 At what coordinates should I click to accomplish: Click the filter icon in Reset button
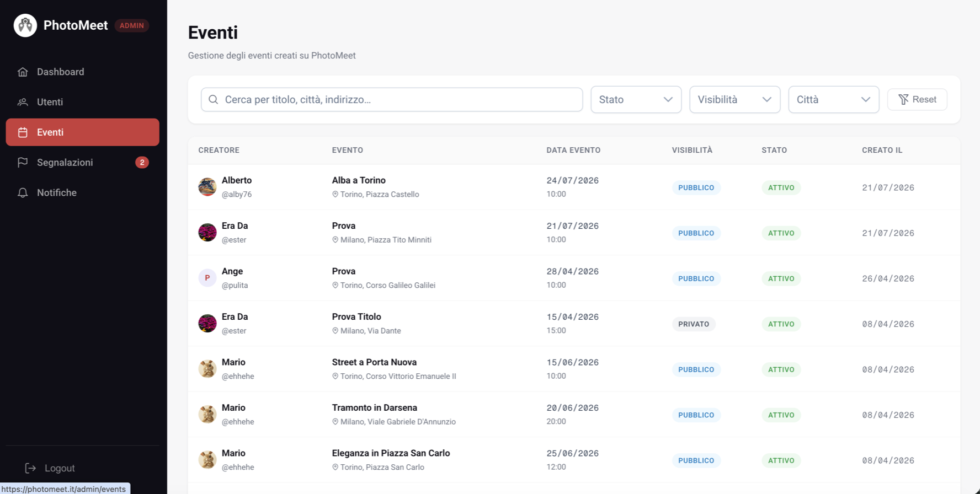click(903, 99)
